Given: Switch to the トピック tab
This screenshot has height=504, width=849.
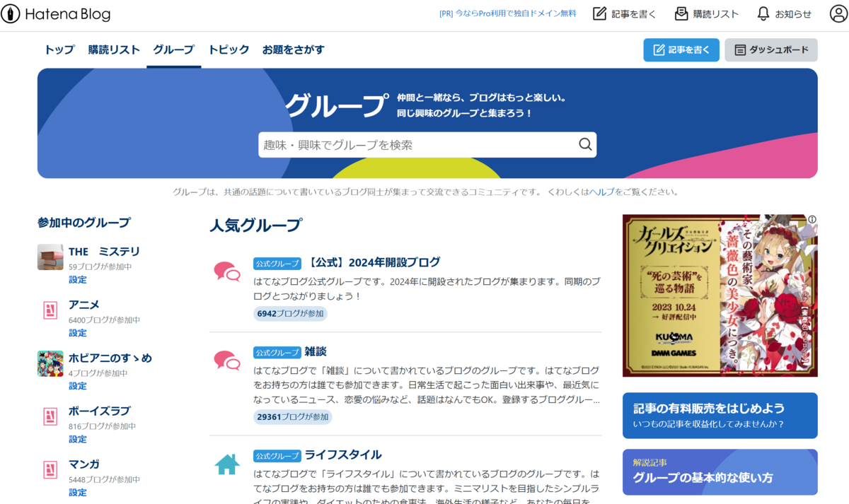Looking at the screenshot, I should [x=229, y=49].
